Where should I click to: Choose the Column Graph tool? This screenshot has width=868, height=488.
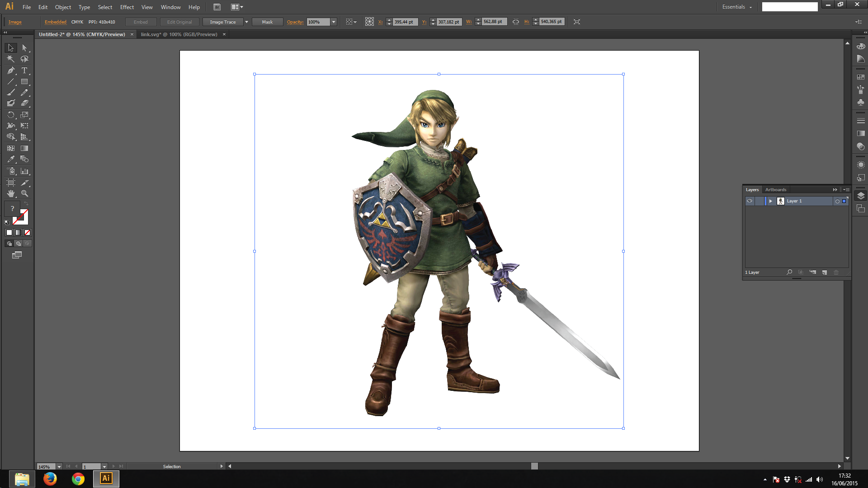tap(25, 171)
